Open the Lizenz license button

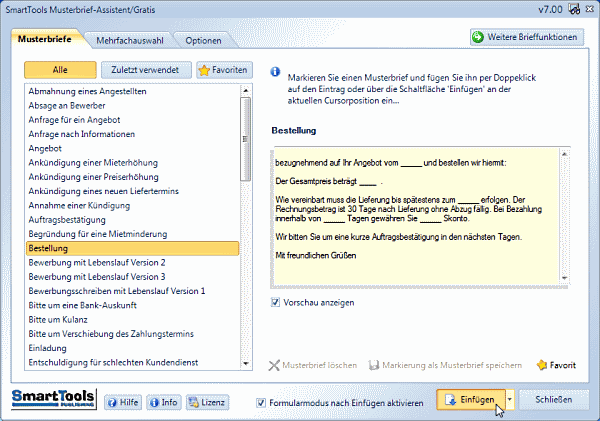point(207,402)
